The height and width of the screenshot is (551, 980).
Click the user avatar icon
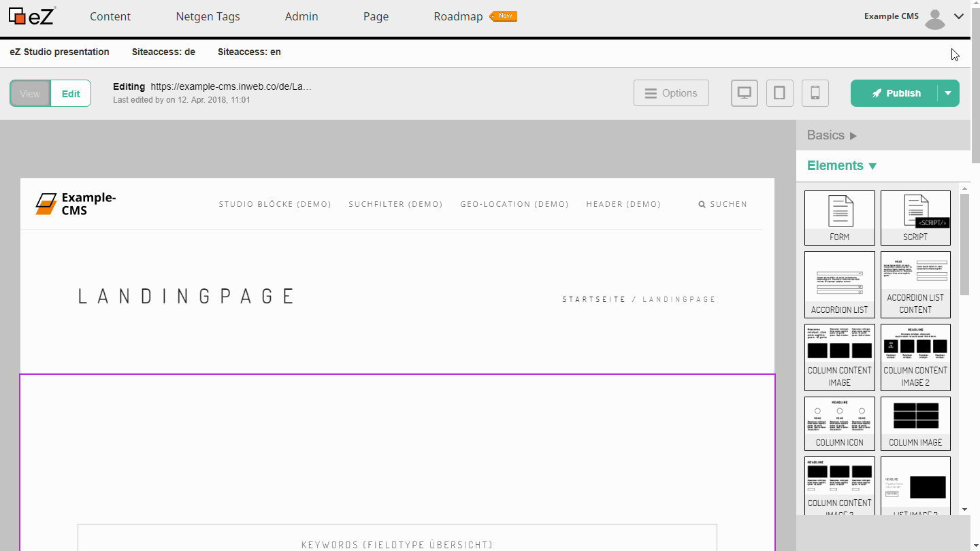[x=936, y=18]
